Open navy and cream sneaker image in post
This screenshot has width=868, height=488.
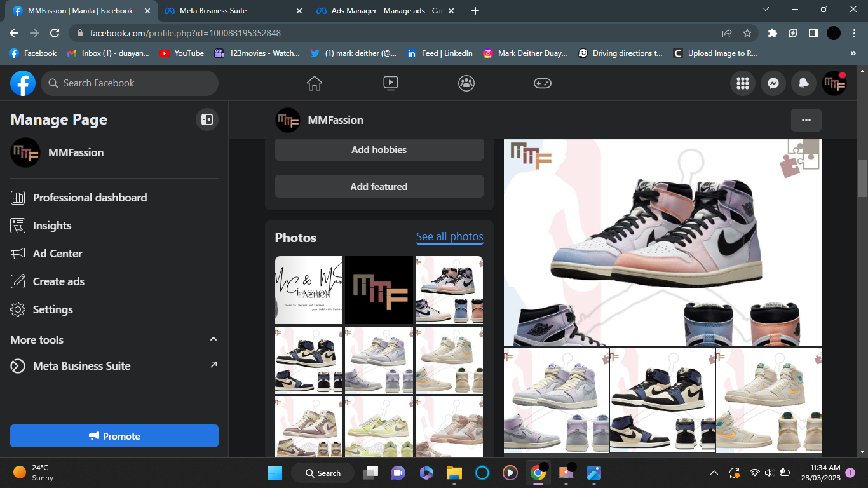[x=662, y=400]
